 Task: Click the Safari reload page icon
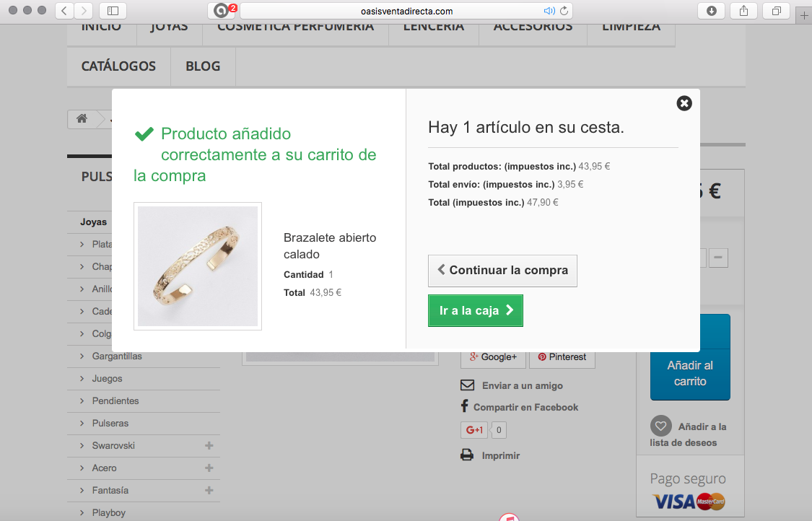(x=564, y=11)
